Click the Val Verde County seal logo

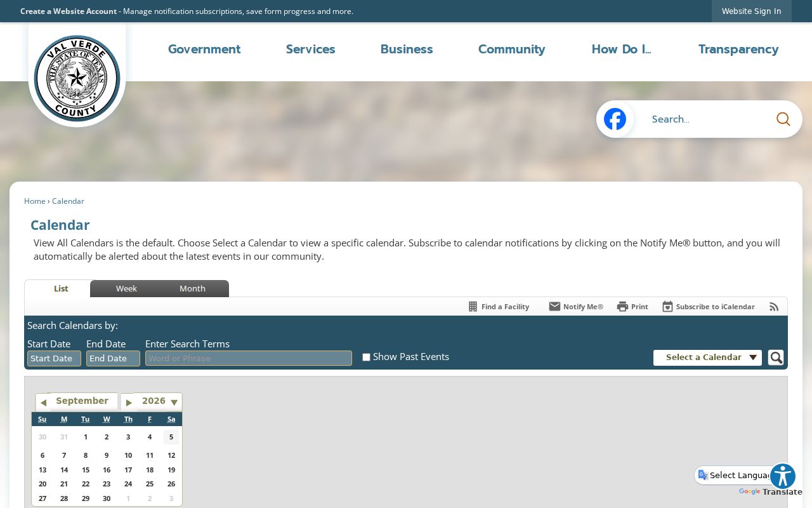77,78
